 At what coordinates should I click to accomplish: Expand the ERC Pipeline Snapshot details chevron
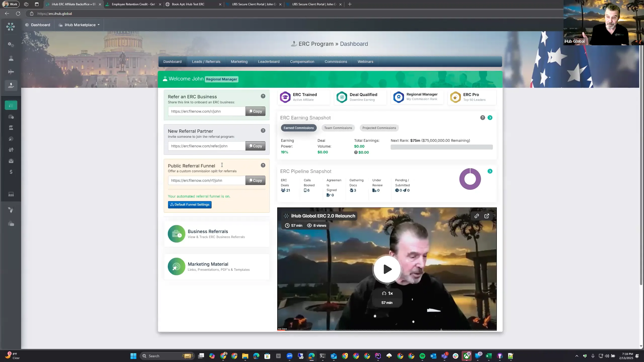pyautogui.click(x=490, y=171)
